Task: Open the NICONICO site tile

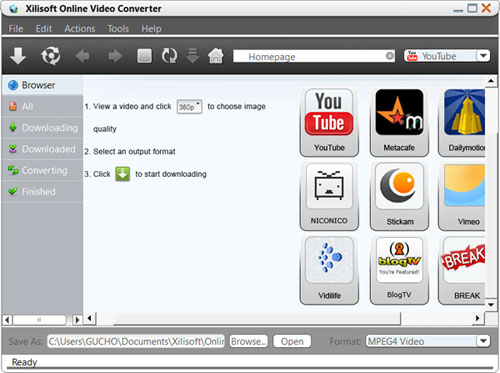Action: click(329, 196)
